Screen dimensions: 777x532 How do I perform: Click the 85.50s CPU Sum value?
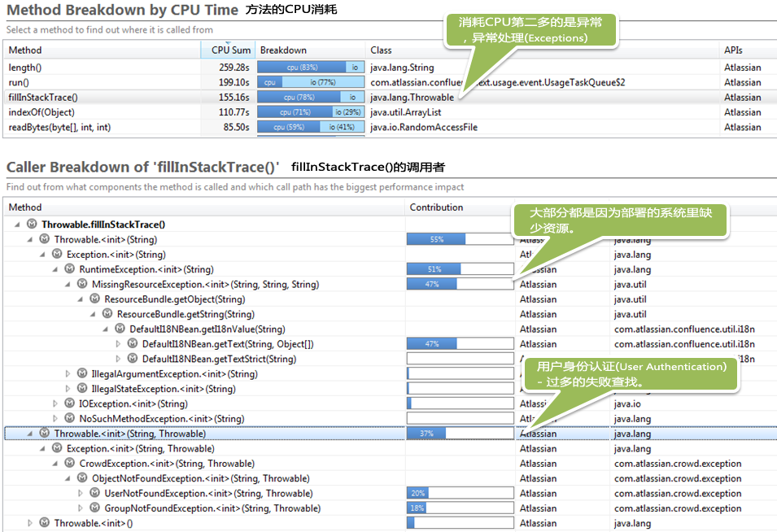click(237, 127)
